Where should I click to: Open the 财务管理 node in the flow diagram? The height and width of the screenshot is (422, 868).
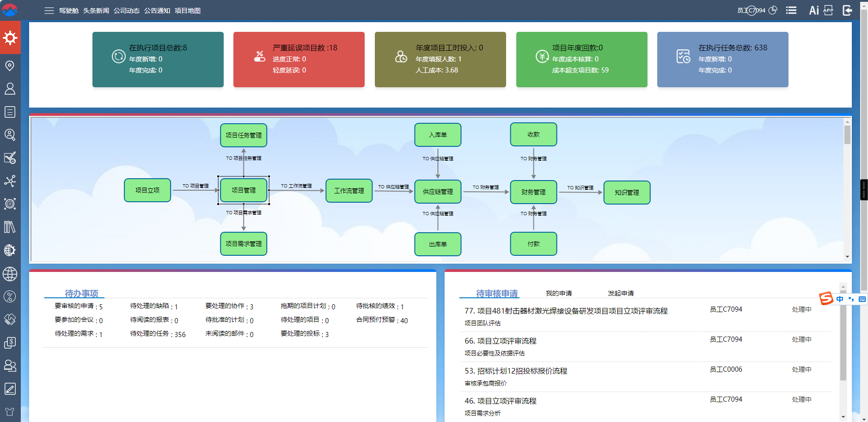(x=534, y=192)
